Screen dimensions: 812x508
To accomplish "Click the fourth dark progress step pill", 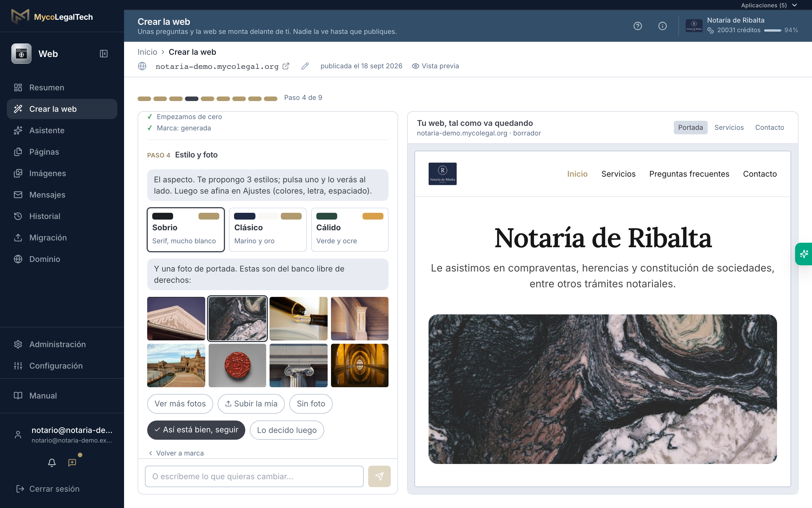I will [x=192, y=98].
